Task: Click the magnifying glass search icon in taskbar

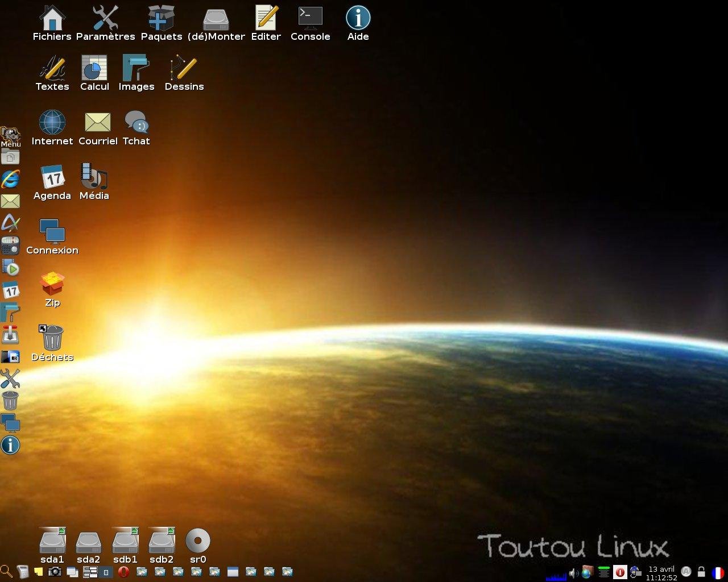Action: 6,571
